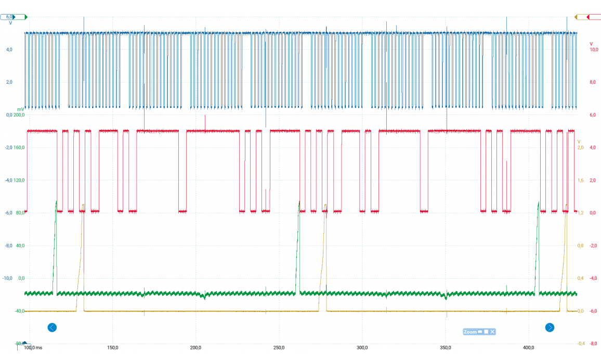Click the blue axis 4,0 value label
601x364 pixels.
[x=9, y=49]
